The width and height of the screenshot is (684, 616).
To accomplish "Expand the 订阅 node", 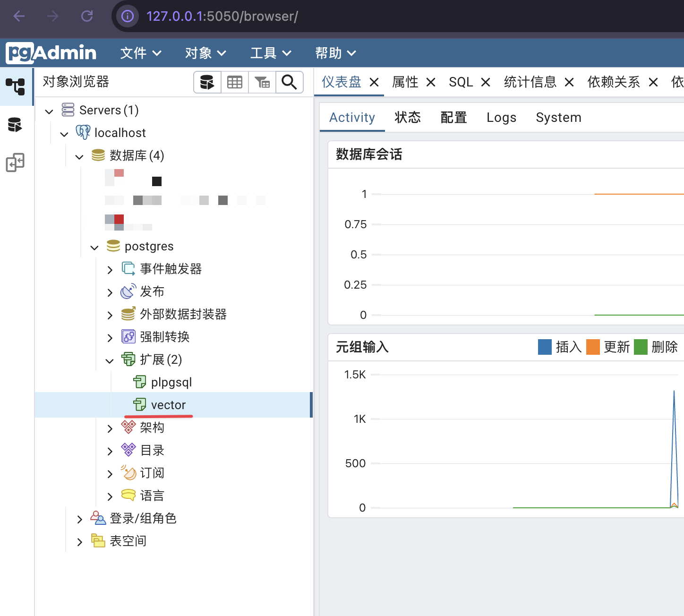I will 110,474.
